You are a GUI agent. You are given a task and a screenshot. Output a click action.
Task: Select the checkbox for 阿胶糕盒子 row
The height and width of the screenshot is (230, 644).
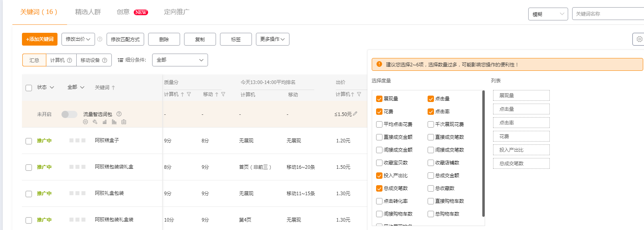(29, 141)
